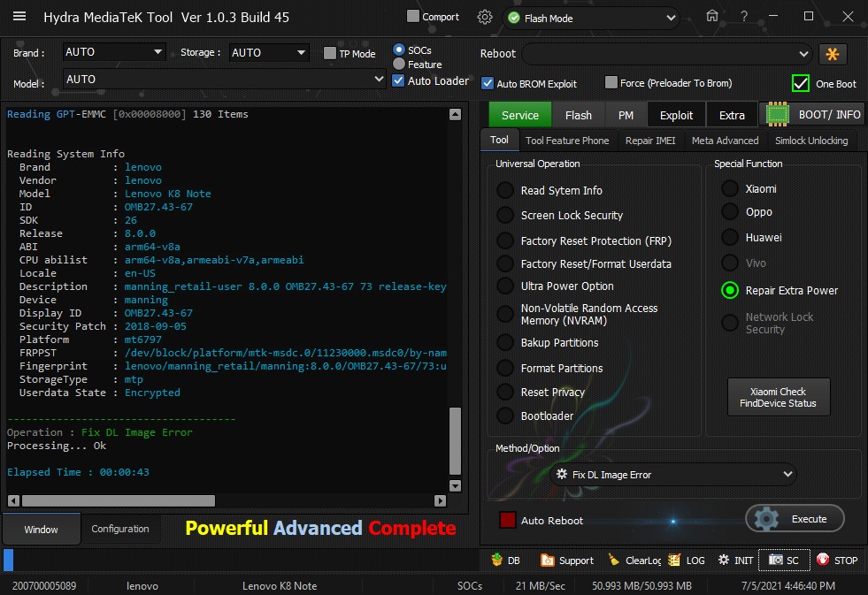Select Bootloader radio option
Viewport: 868px width, 595px height.
coord(505,416)
